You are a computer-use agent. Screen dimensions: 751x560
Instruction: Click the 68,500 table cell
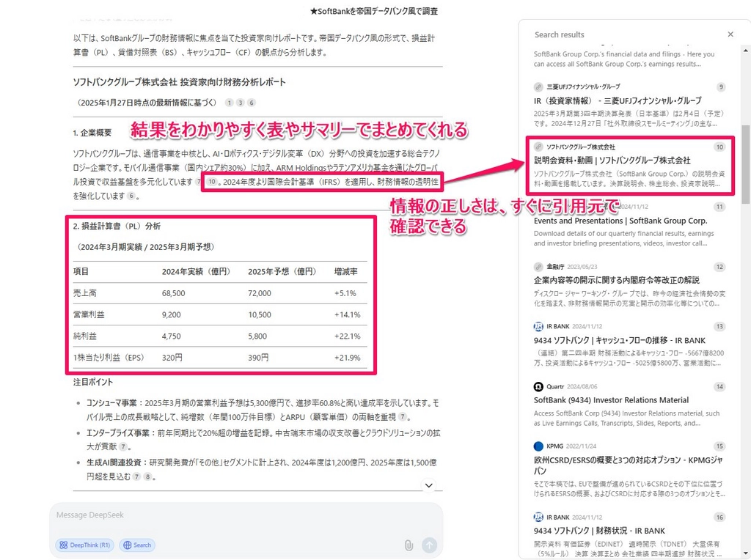click(173, 293)
